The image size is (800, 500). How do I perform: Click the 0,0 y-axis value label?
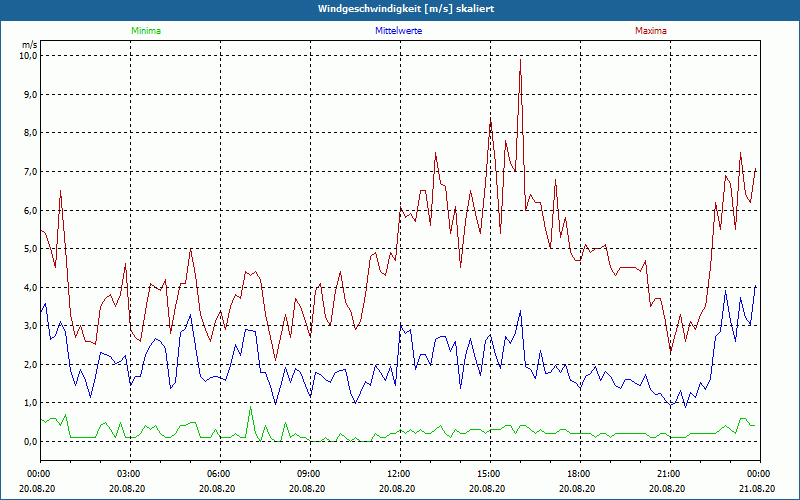29,442
